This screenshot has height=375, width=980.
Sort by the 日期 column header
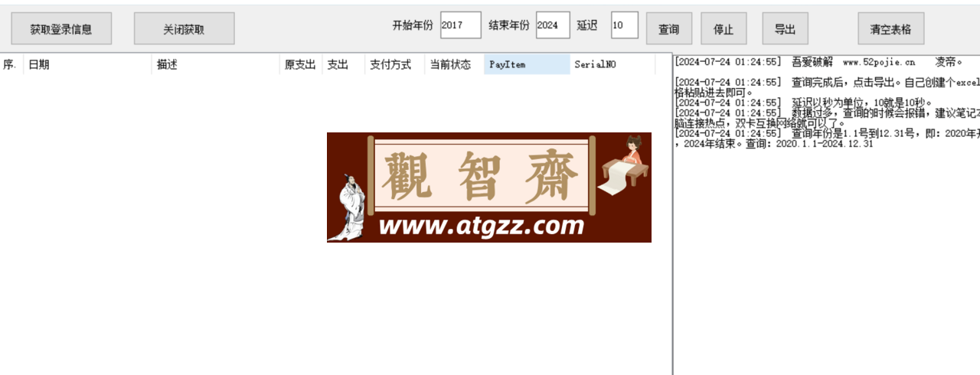(87, 65)
